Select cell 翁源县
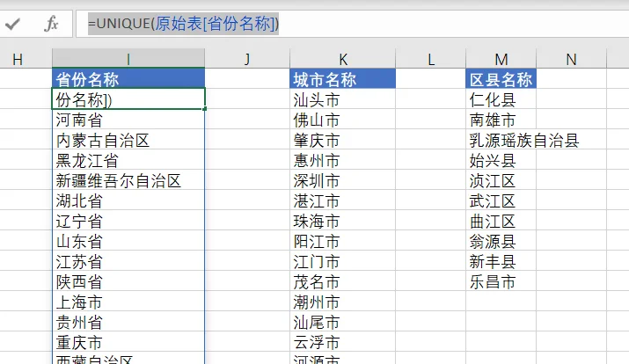The width and height of the screenshot is (629, 364). point(501,240)
